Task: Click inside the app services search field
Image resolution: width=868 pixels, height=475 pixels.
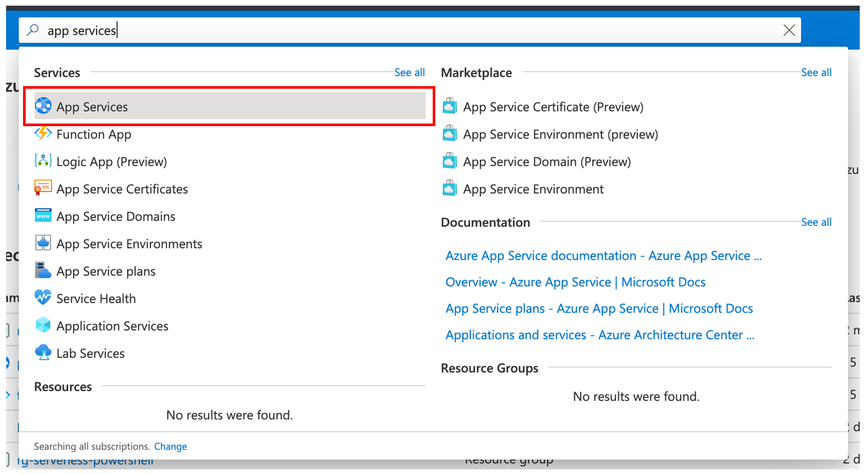Action: point(391,30)
